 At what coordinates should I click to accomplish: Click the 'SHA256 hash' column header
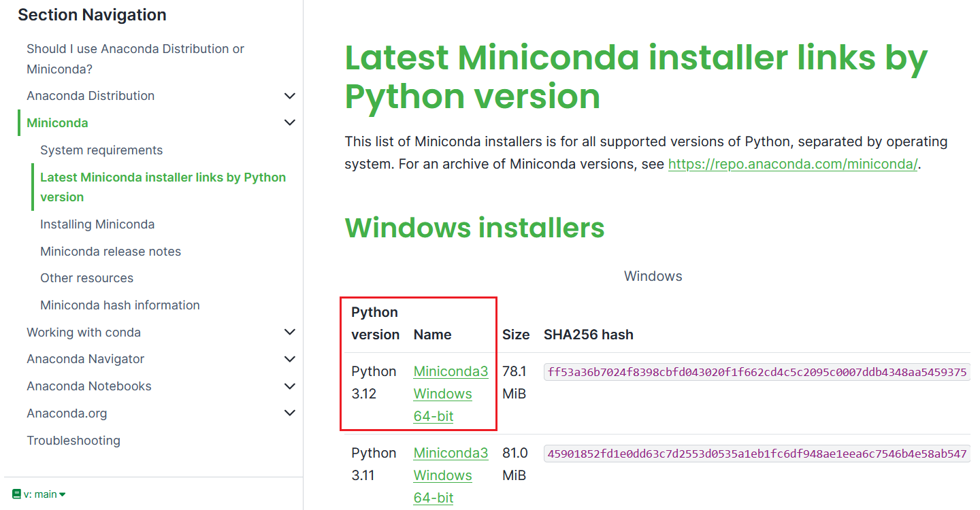click(x=589, y=335)
